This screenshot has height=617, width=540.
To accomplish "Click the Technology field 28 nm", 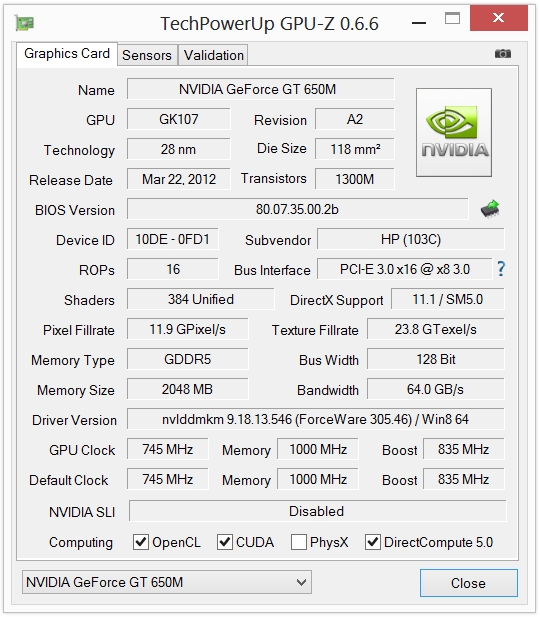I will 179,149.
